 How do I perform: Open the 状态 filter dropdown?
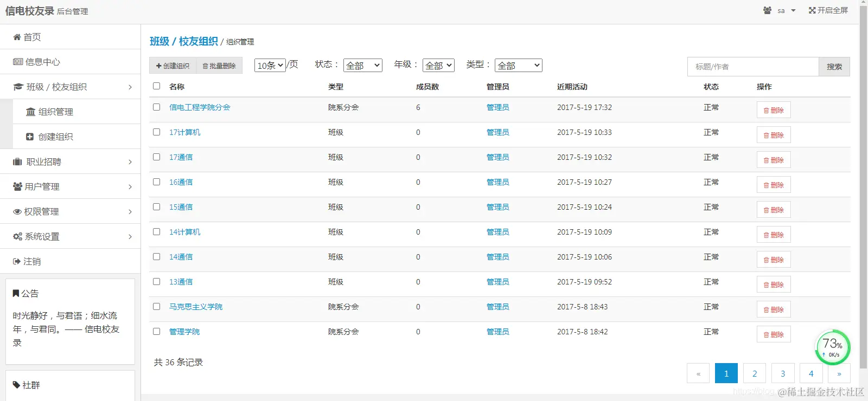(363, 66)
